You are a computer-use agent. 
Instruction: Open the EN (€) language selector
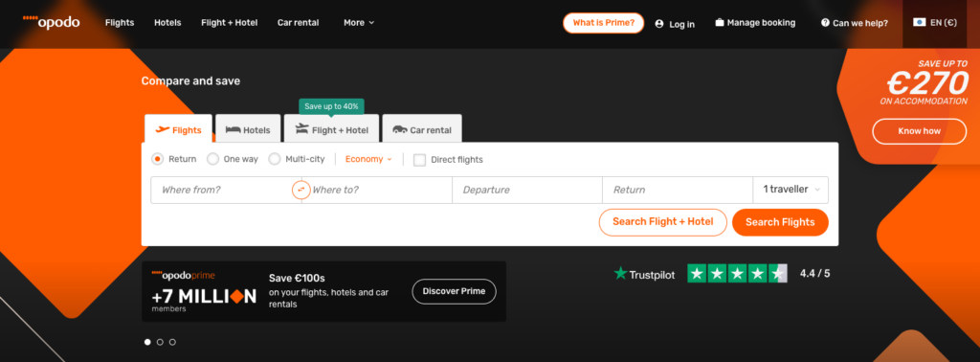click(x=934, y=23)
